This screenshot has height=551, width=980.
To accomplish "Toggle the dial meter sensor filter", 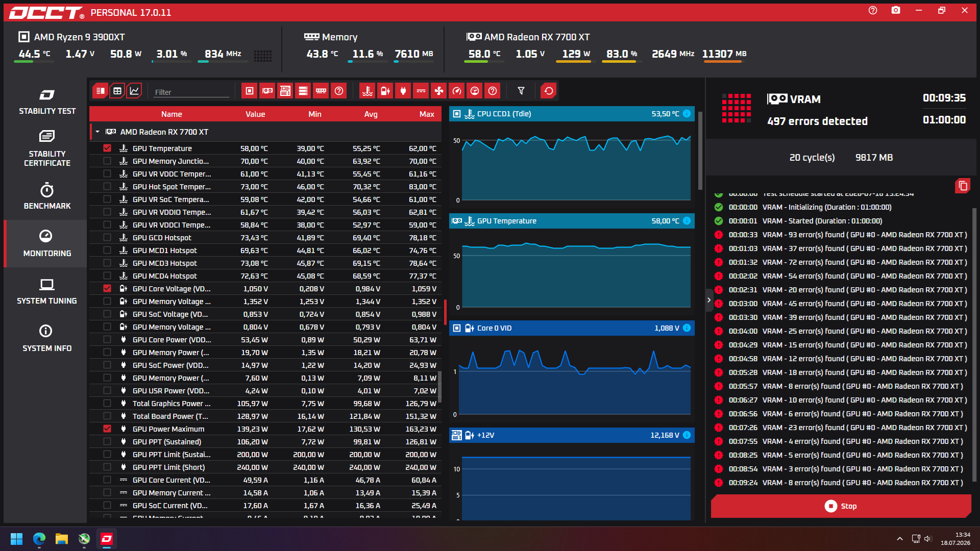I will (475, 91).
